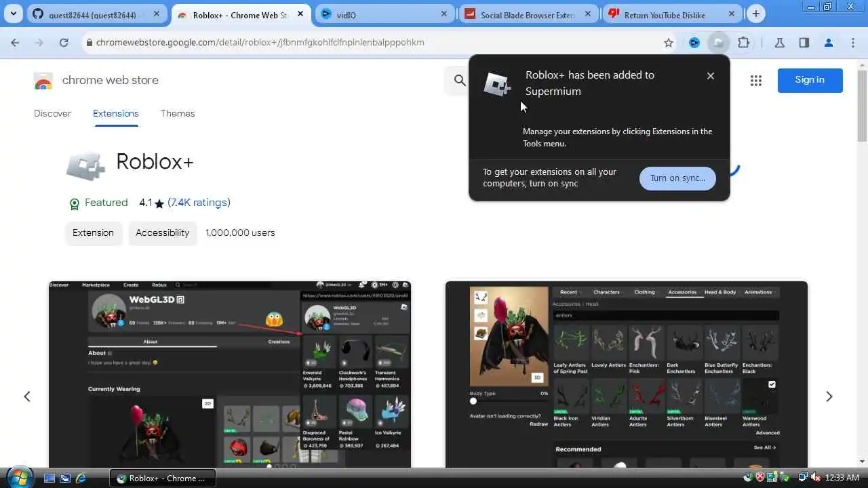Click the 12:33 AM taskbar clock

[x=843, y=478]
